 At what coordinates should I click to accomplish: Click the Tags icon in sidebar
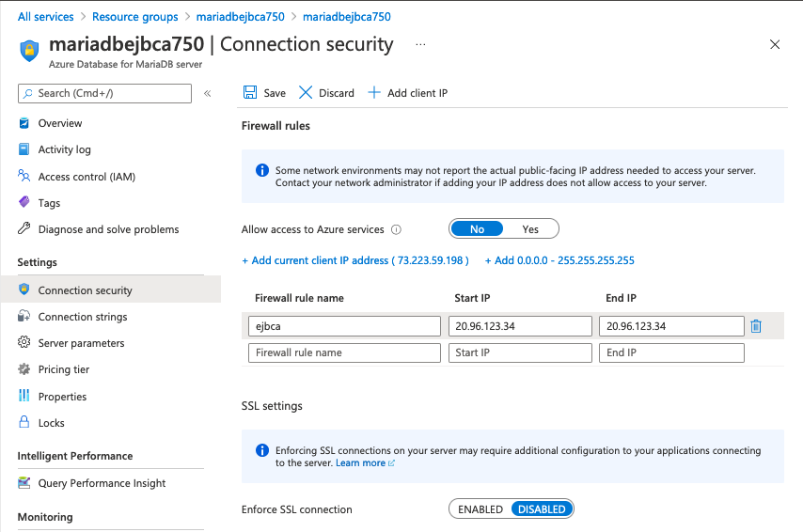point(24,203)
